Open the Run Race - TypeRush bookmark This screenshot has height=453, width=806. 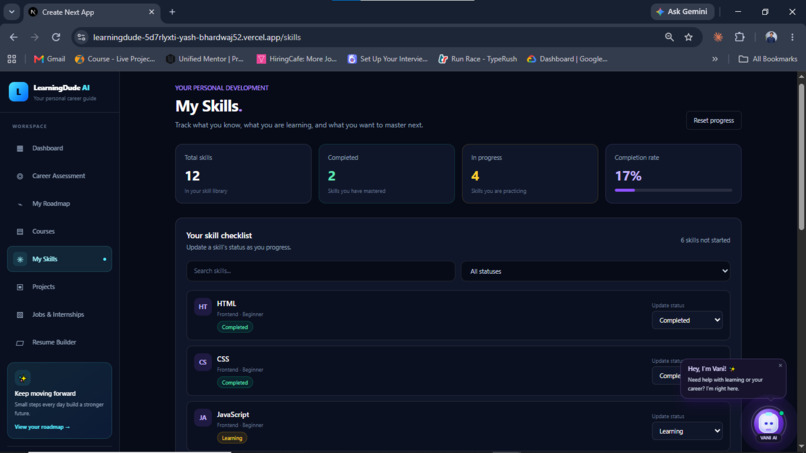[x=478, y=59]
